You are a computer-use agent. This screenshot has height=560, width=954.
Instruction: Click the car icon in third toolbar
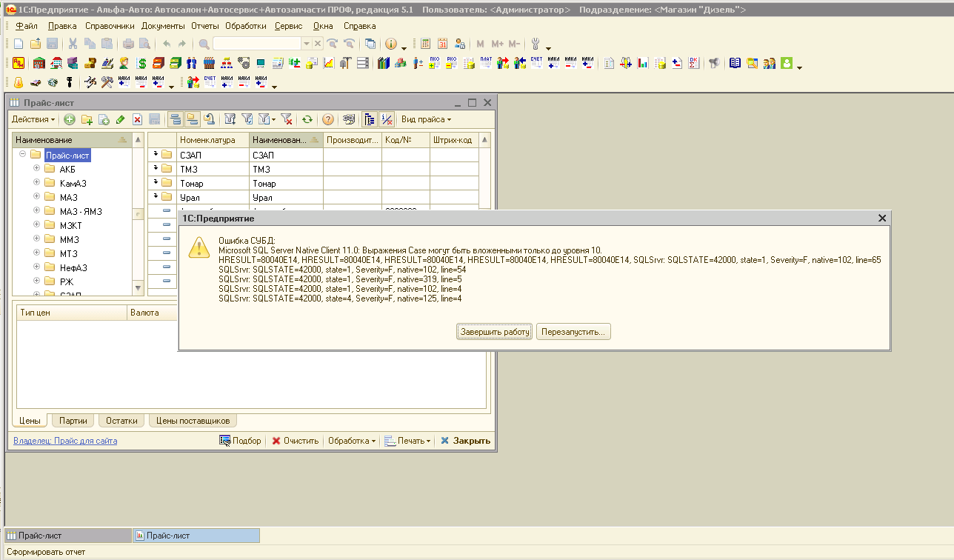36,82
